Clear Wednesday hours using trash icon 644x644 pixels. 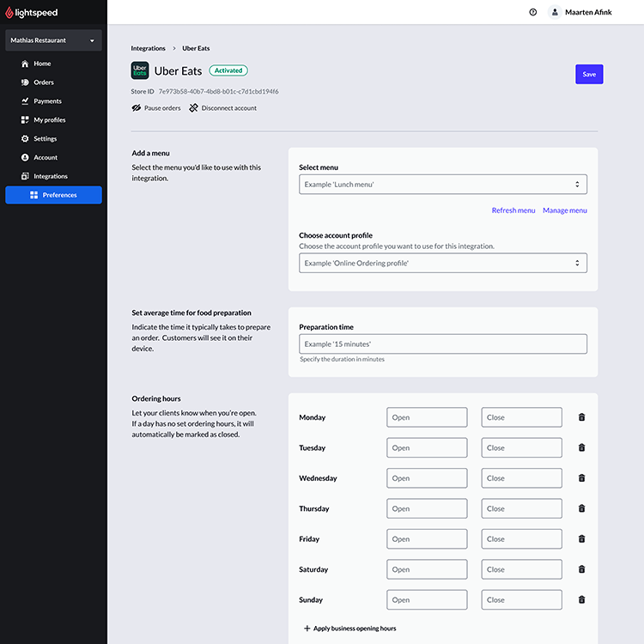pyautogui.click(x=581, y=478)
